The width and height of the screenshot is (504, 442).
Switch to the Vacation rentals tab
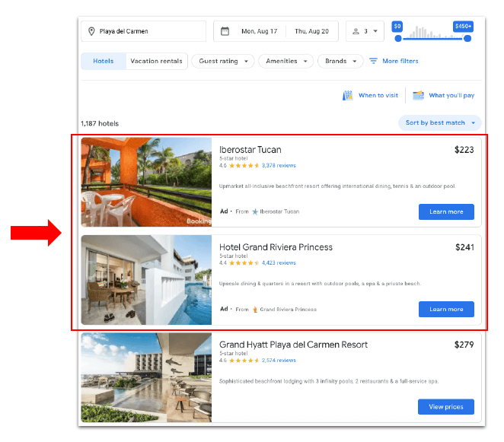(x=157, y=61)
